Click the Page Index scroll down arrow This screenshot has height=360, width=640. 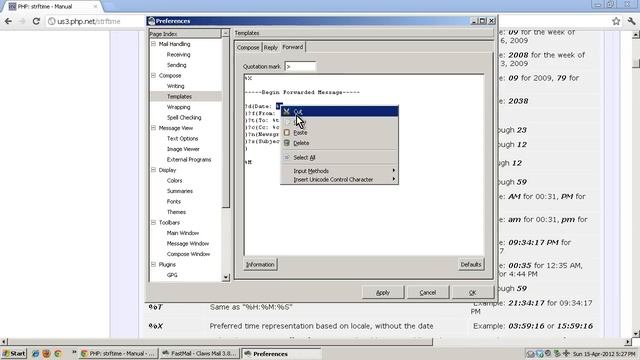pos(226,277)
